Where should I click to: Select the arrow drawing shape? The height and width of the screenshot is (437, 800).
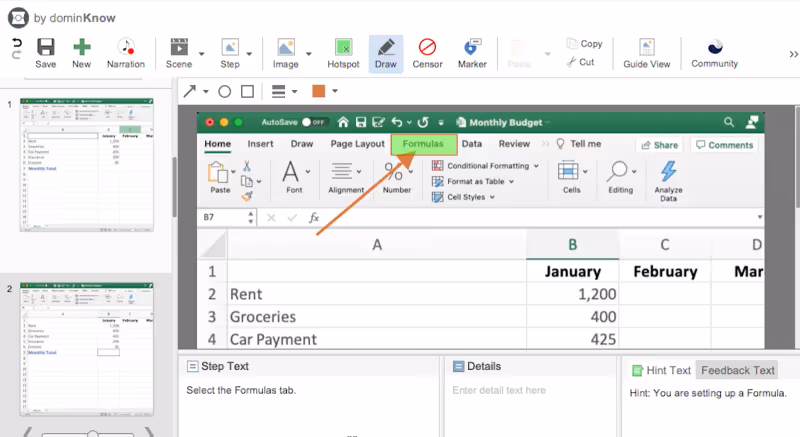pos(190,91)
